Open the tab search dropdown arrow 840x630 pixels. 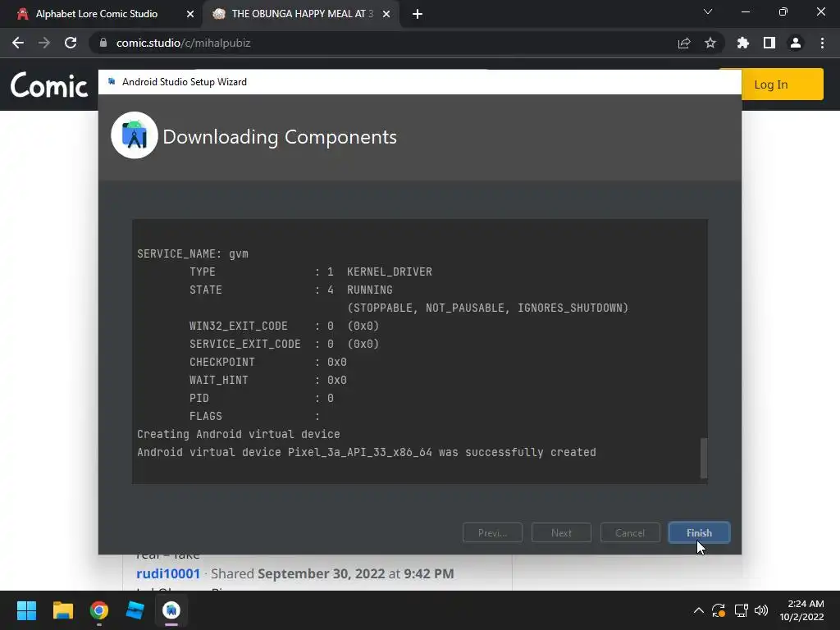708,11
